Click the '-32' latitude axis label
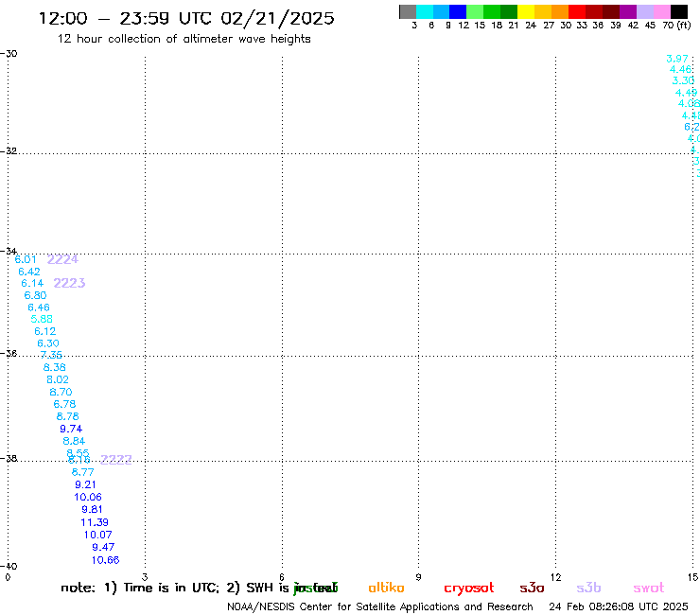This screenshot has width=700, height=615. [9, 151]
